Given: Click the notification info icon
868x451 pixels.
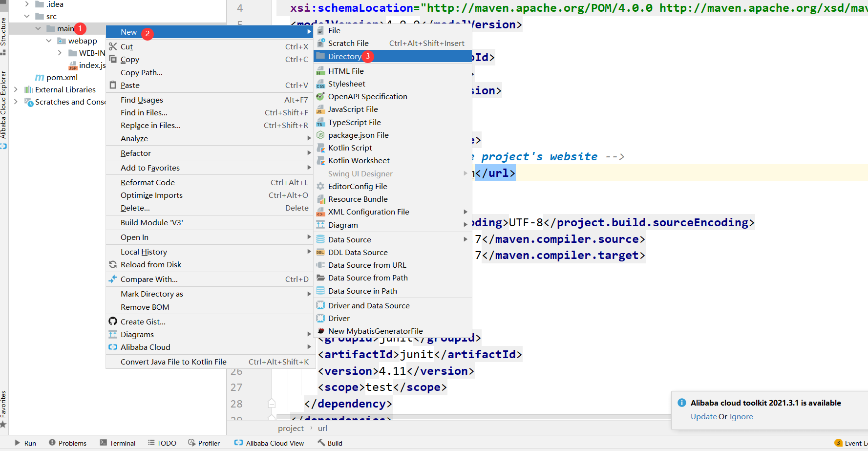Looking at the screenshot, I should coord(682,403).
